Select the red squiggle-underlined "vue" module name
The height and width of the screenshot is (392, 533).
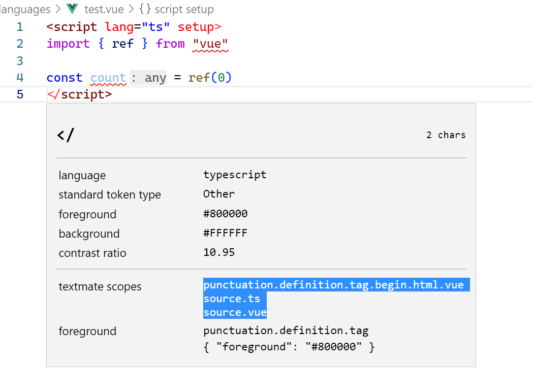[x=211, y=44]
